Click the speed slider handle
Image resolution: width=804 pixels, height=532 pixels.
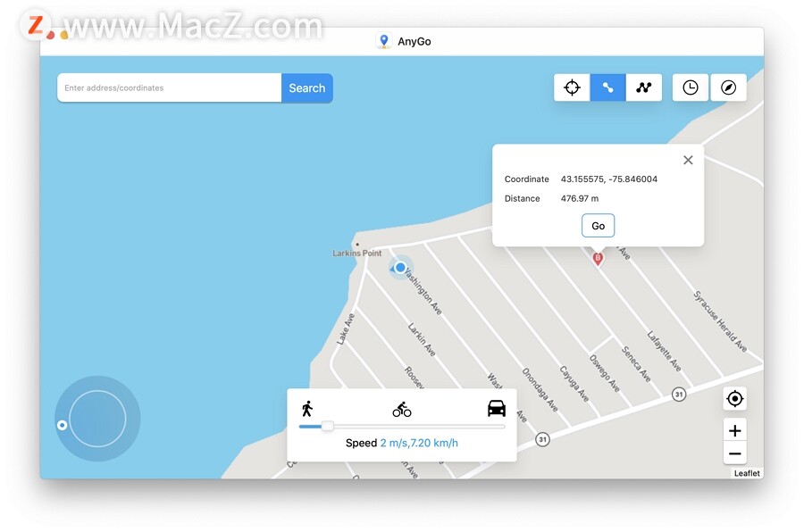click(x=328, y=426)
